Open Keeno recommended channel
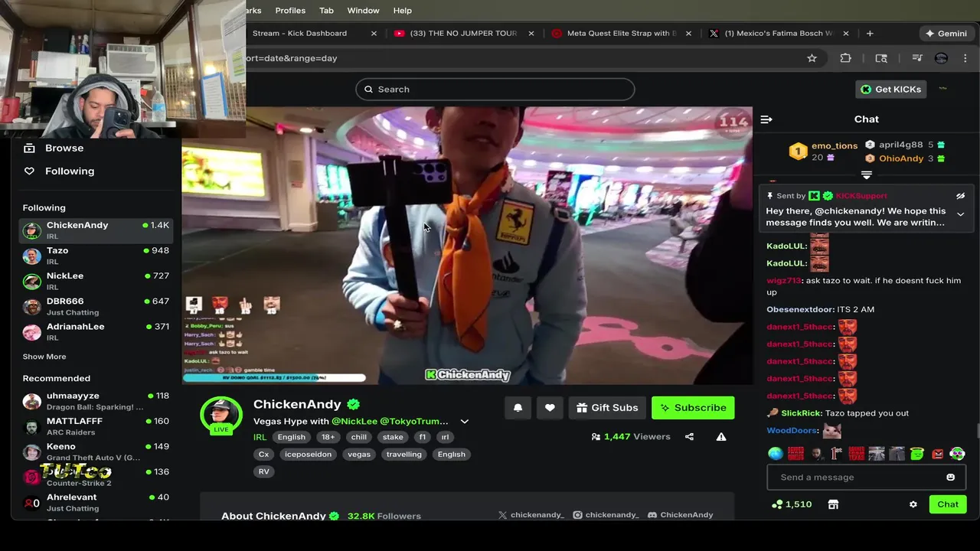Image resolution: width=980 pixels, height=551 pixels. (x=96, y=452)
